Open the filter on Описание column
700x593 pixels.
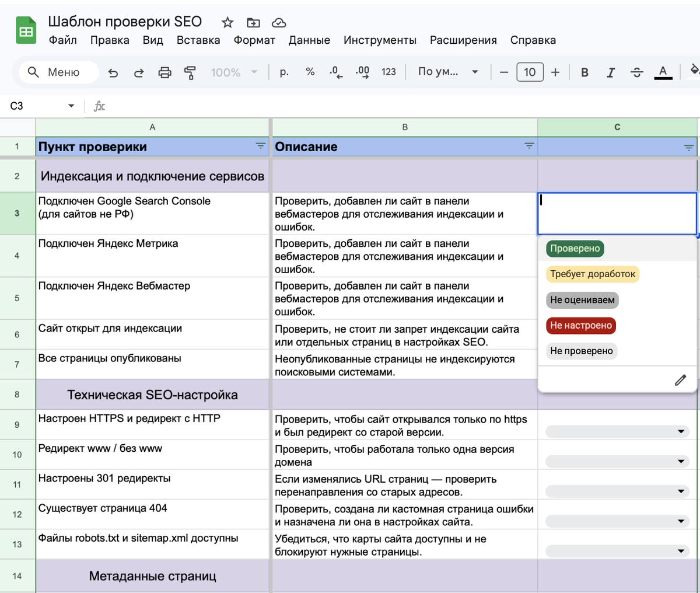tap(529, 146)
